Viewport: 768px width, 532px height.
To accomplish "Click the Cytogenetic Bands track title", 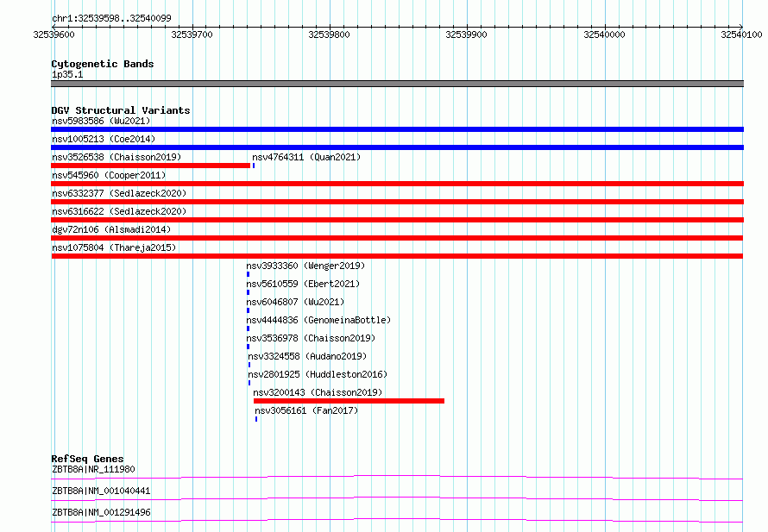I will coord(103,64).
